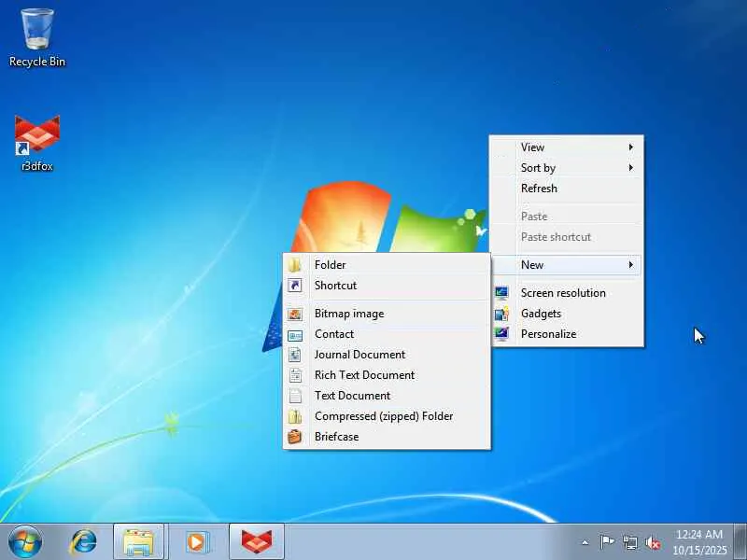Open the Windows Start orb
747x560 pixels.
coord(25,542)
